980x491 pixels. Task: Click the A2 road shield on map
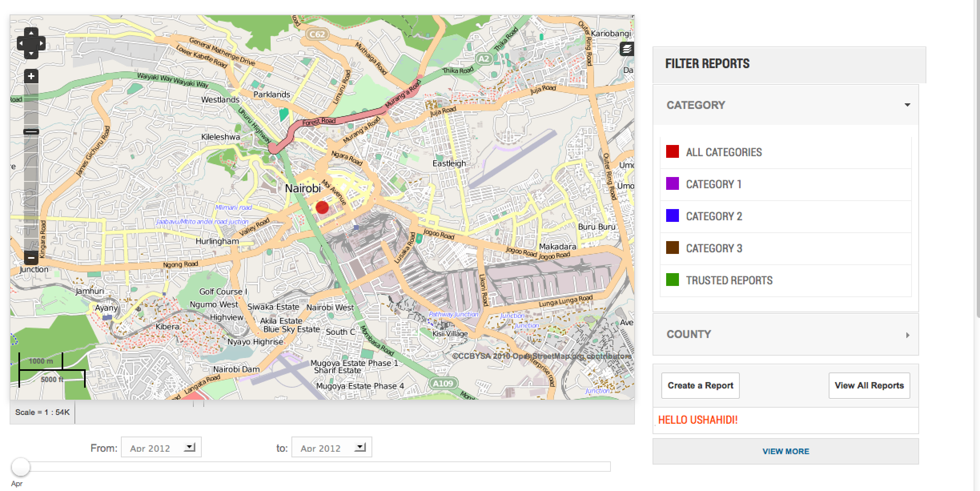click(484, 59)
